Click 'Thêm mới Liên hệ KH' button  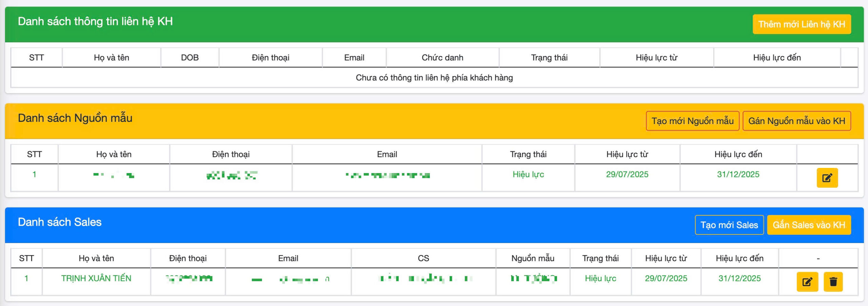pos(801,24)
